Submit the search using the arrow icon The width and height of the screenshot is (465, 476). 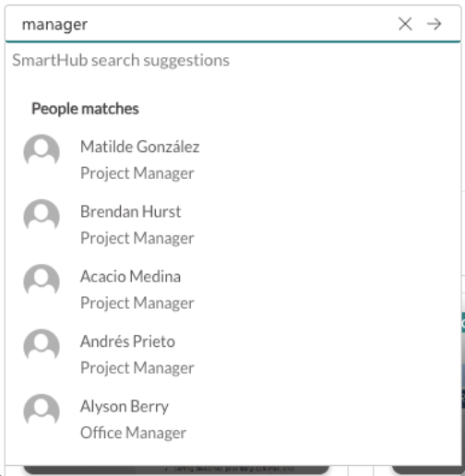pyautogui.click(x=434, y=24)
